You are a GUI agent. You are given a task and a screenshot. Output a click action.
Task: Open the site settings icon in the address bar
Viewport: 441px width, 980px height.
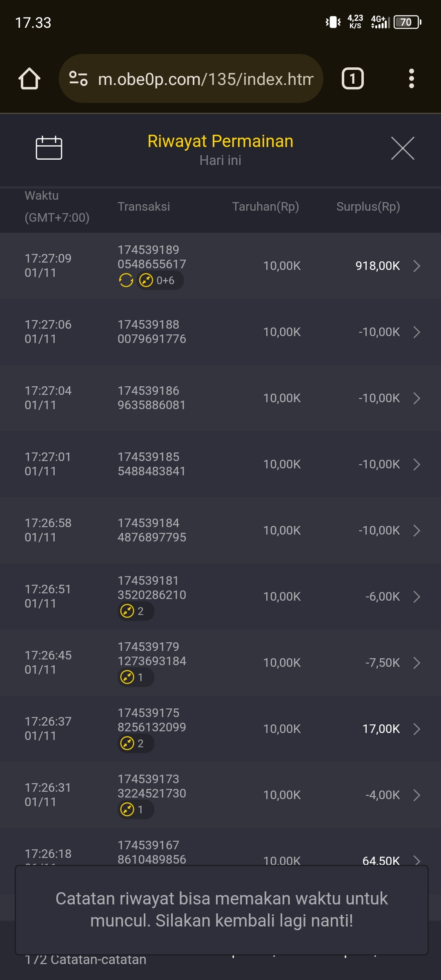coord(78,78)
